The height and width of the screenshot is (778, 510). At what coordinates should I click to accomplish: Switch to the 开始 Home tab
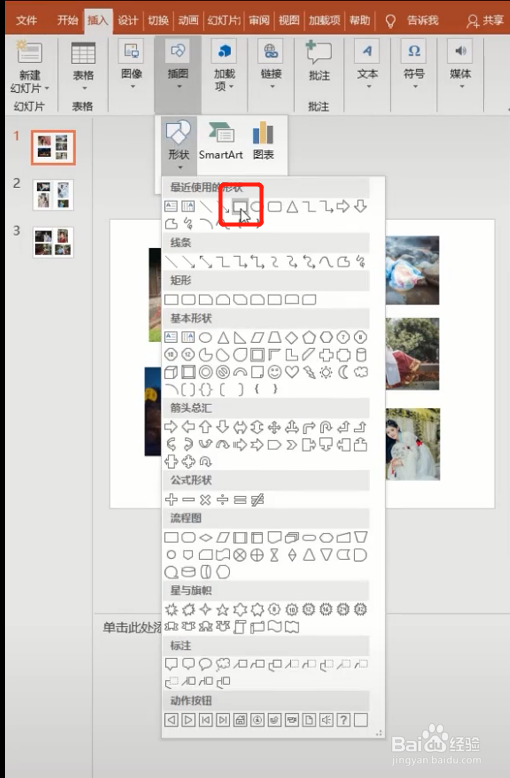coord(67,20)
